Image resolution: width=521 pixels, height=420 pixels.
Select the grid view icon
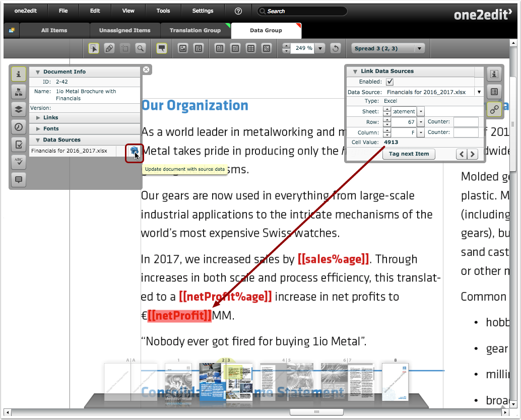point(251,48)
